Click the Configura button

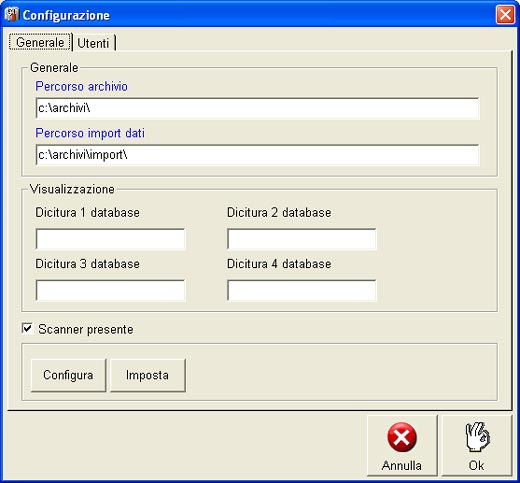coord(68,375)
